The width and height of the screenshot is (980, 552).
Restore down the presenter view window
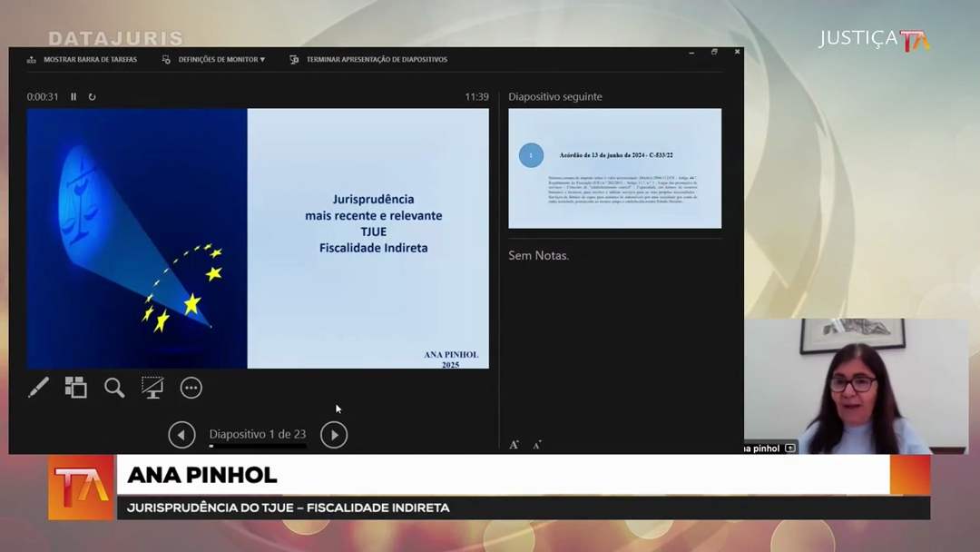point(714,53)
